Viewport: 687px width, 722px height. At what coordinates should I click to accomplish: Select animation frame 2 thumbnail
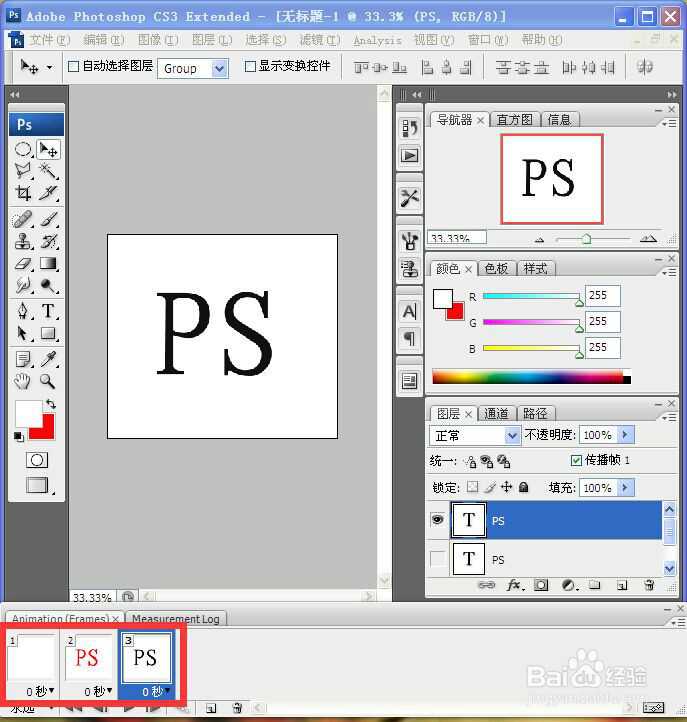coord(88,657)
